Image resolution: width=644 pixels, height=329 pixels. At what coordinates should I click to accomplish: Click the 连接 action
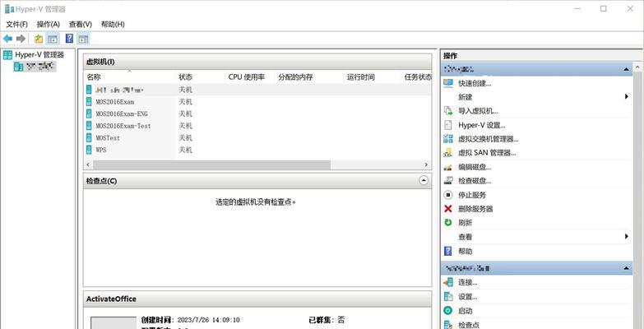[468, 283]
